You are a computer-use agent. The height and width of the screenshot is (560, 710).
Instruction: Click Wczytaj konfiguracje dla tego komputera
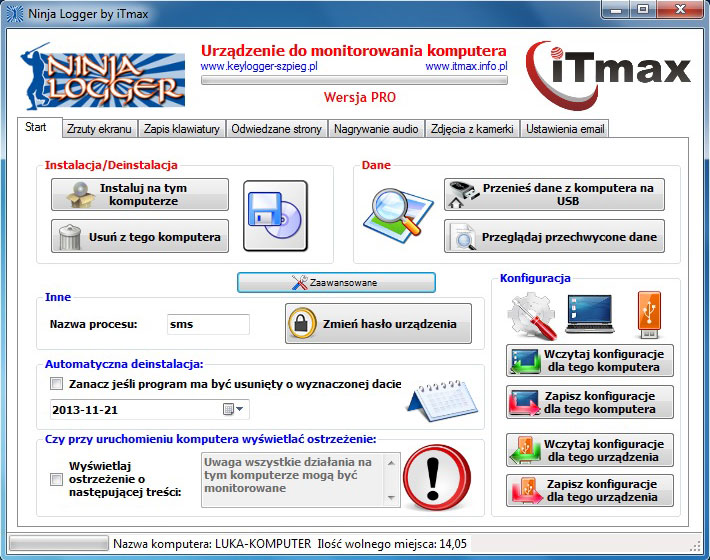[590, 361]
